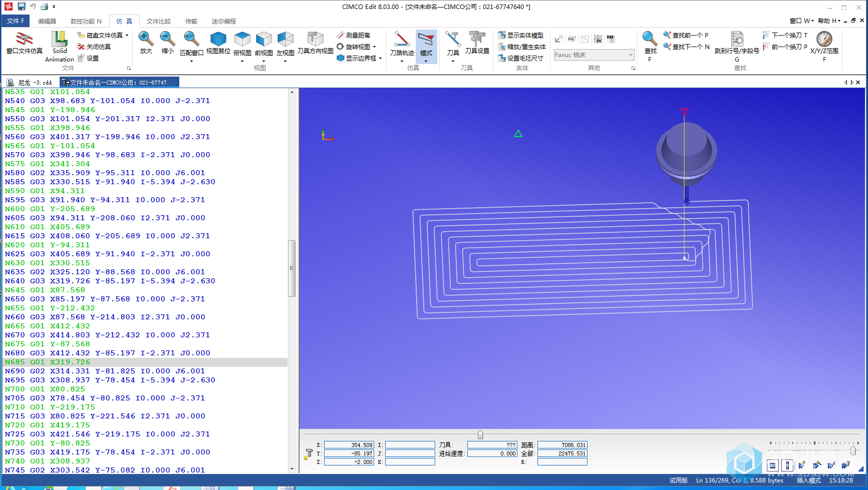Screen dimensions: 868x490
Task: Switch to 文件比较 ribbon tab
Action: [x=159, y=21]
